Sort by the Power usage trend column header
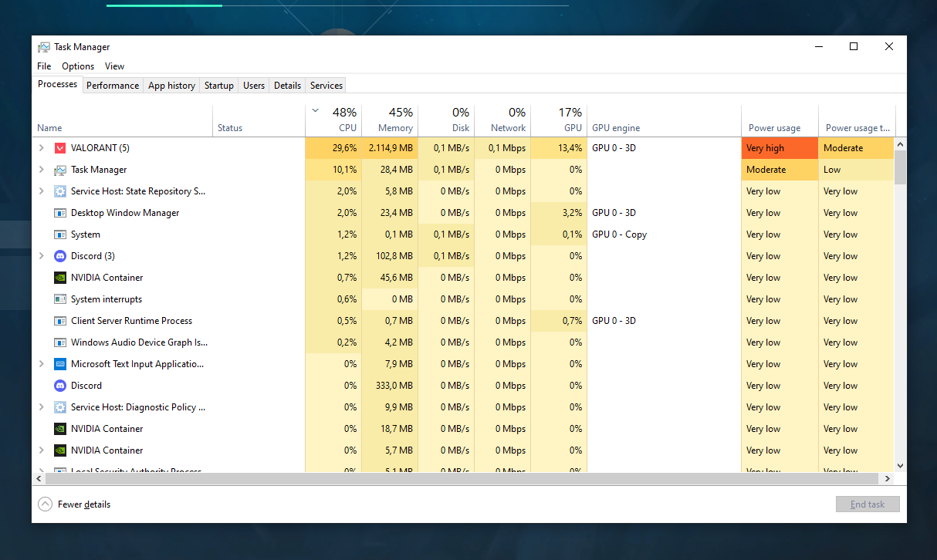 (x=857, y=121)
